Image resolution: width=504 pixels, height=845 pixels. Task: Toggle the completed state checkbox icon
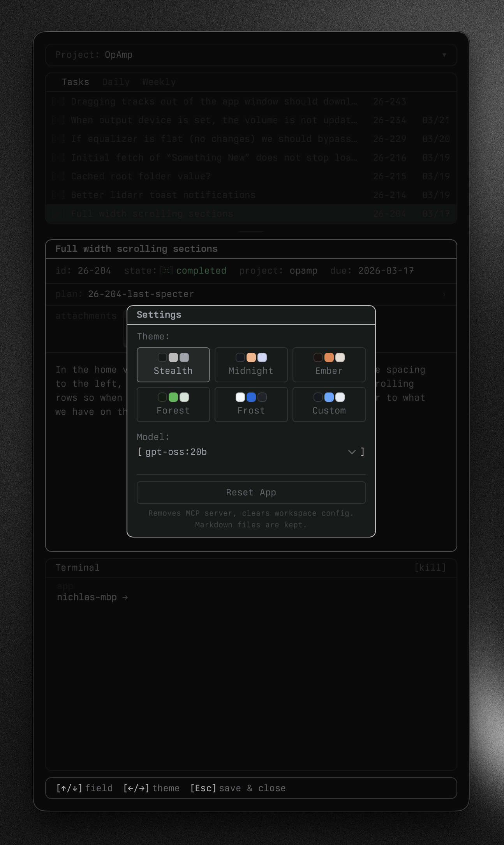pos(166,270)
